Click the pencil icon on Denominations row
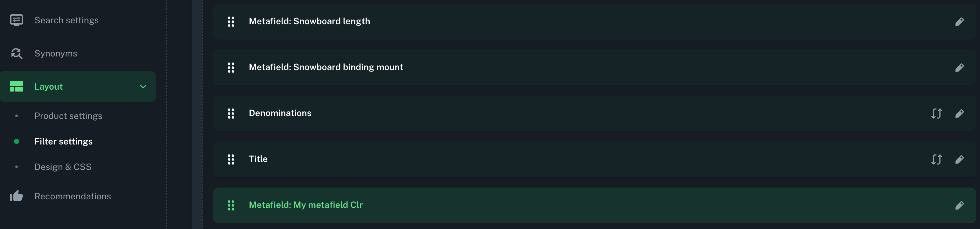Image resolution: width=980 pixels, height=229 pixels. coord(959,114)
